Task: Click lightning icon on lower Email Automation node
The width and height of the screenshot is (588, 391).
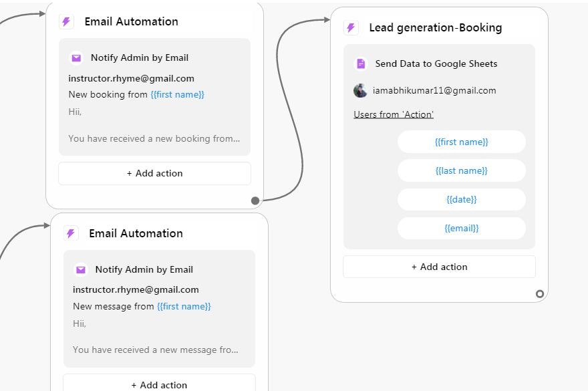Action: tap(71, 234)
